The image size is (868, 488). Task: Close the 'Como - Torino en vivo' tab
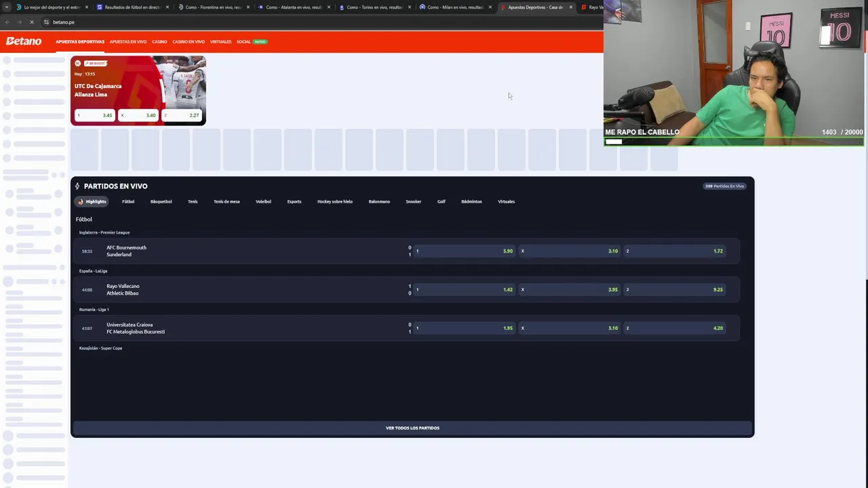[409, 7]
